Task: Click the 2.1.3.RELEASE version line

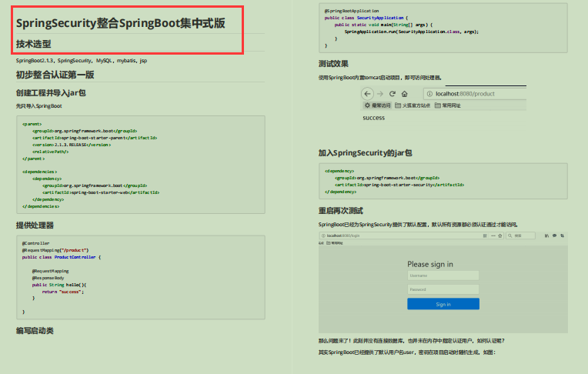Action: click(x=72, y=145)
